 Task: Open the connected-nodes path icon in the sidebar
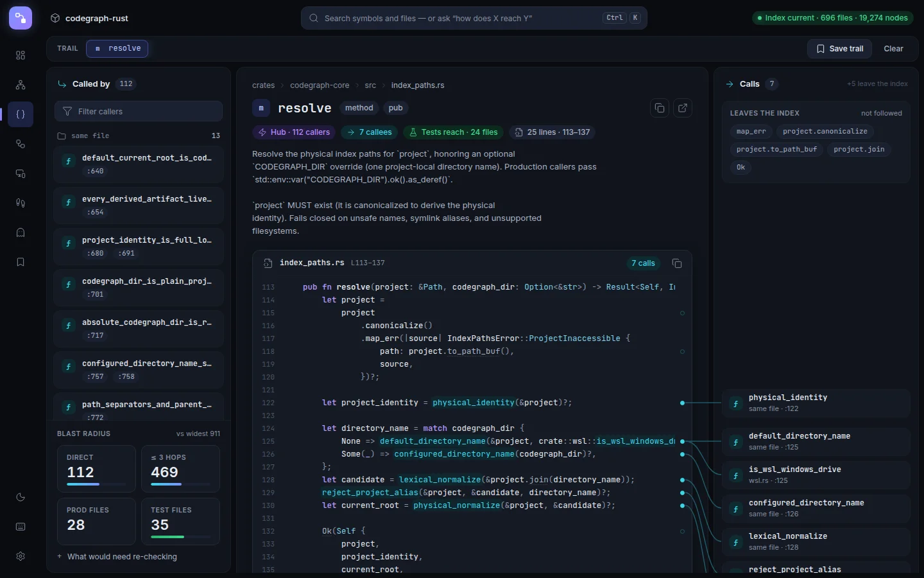21,144
